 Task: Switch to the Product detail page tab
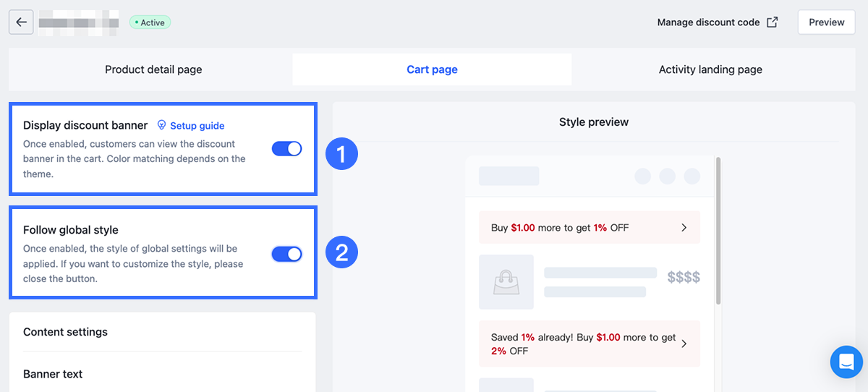click(x=153, y=70)
